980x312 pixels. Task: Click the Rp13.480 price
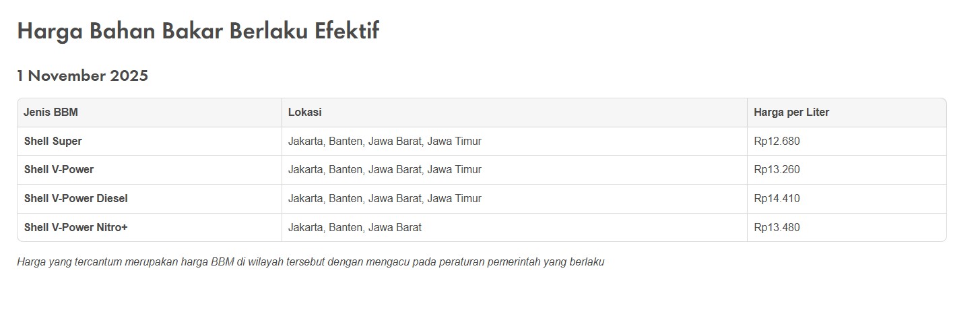point(777,228)
